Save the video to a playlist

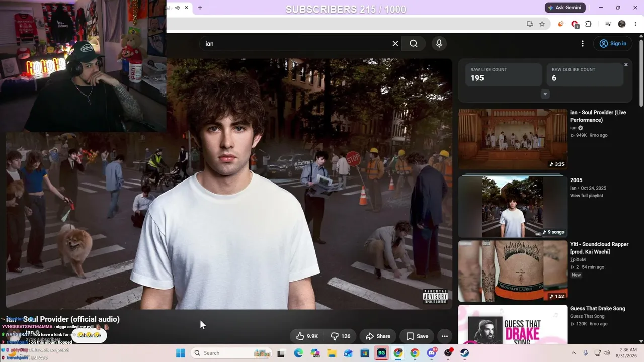(417, 336)
